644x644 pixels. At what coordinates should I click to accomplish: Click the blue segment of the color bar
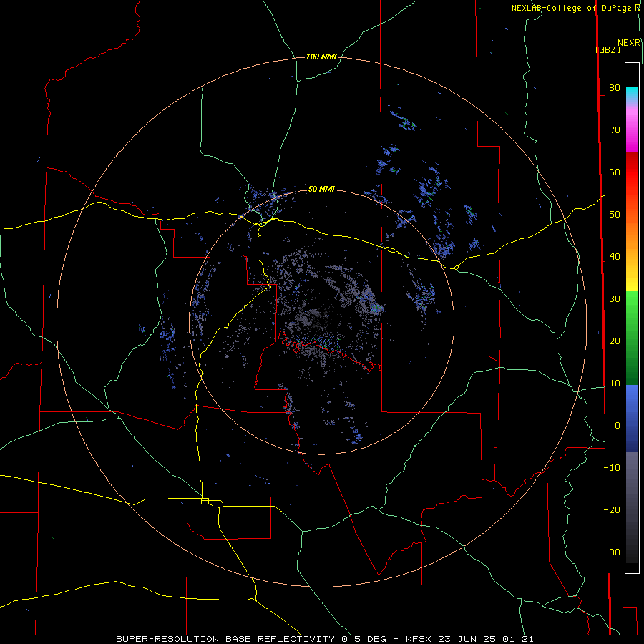pyautogui.click(x=632, y=418)
